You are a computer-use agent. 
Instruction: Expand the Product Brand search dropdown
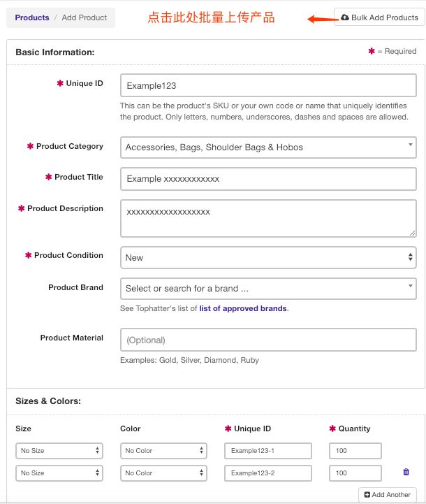click(268, 288)
